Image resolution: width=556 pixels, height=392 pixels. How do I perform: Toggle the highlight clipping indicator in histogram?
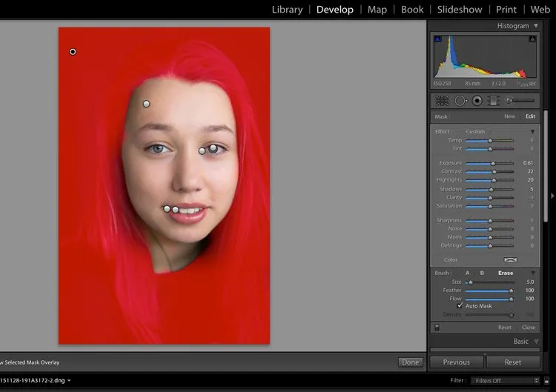532,40
